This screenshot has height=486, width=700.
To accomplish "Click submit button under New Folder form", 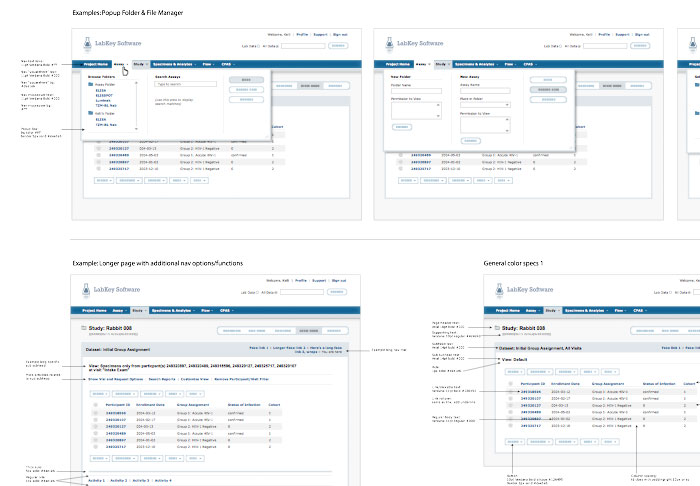I will point(402,127).
